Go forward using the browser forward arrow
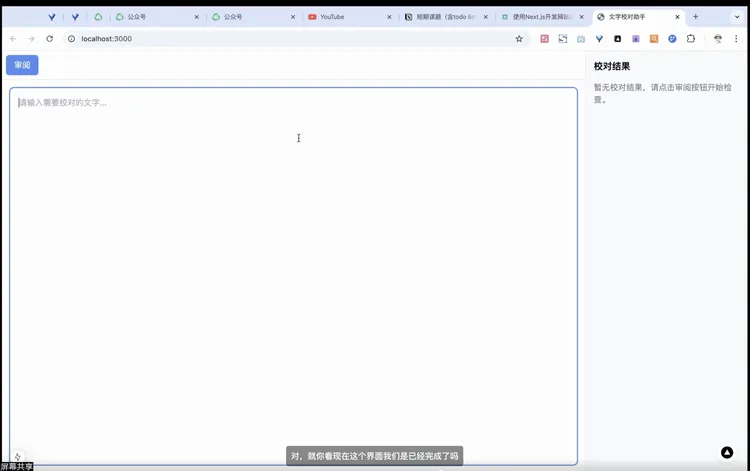Image resolution: width=750 pixels, height=471 pixels. click(x=31, y=39)
